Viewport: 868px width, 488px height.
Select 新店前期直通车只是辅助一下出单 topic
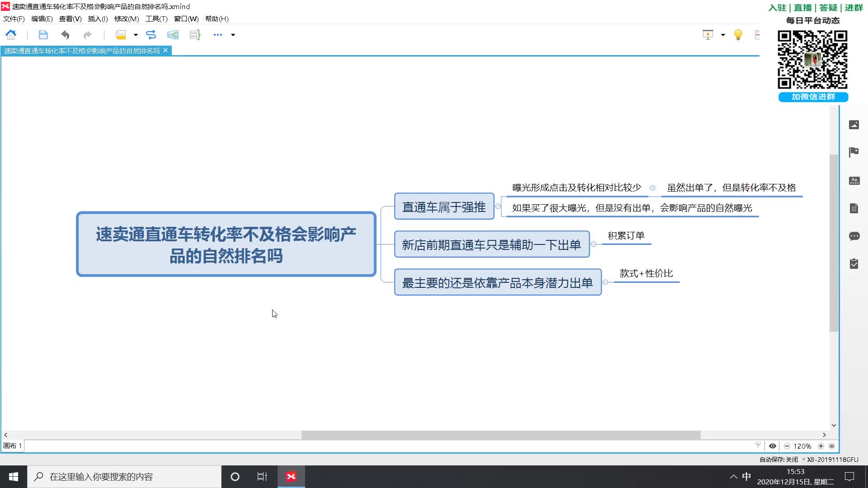pos(492,244)
